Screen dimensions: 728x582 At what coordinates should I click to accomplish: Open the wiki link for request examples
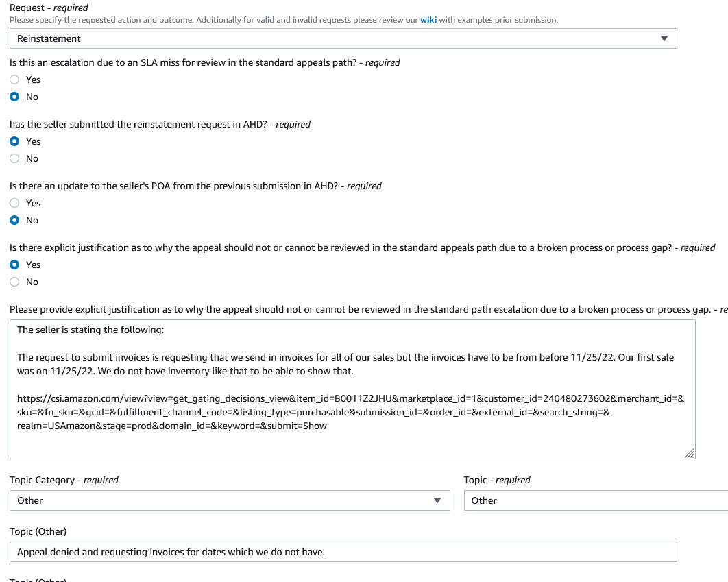tap(428, 20)
